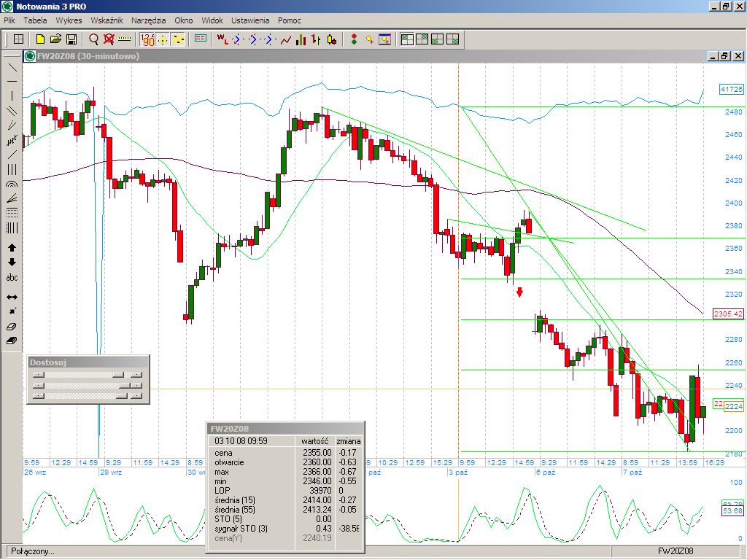The width and height of the screenshot is (747, 560).
Task: Open the Wskaźnik menu
Action: click(107, 20)
